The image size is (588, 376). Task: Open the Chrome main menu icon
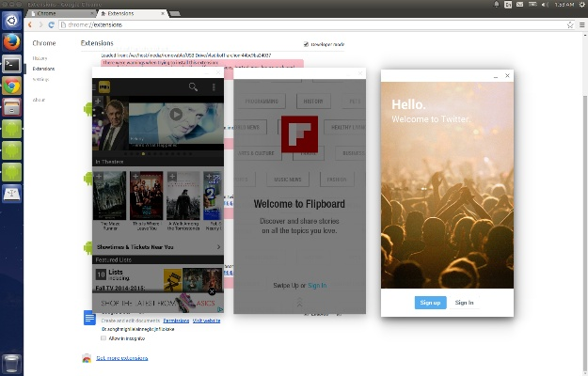click(580, 24)
